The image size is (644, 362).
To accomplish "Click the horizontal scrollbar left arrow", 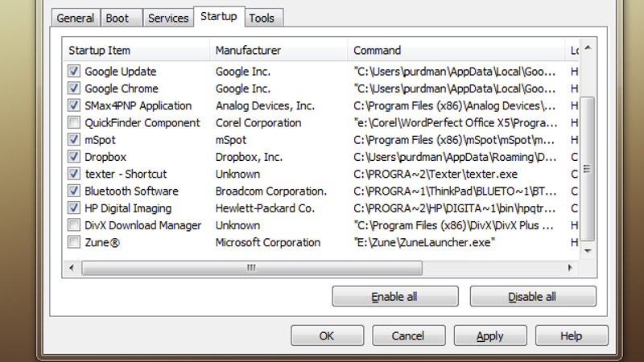I will [72, 268].
